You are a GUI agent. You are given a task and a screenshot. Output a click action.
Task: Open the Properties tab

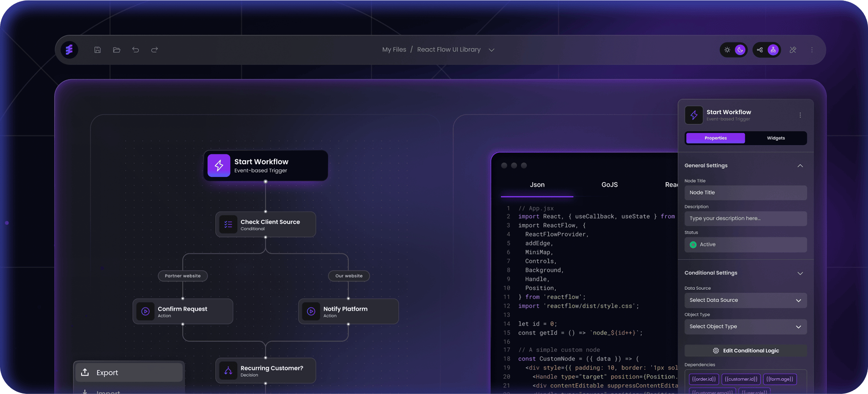click(x=715, y=138)
